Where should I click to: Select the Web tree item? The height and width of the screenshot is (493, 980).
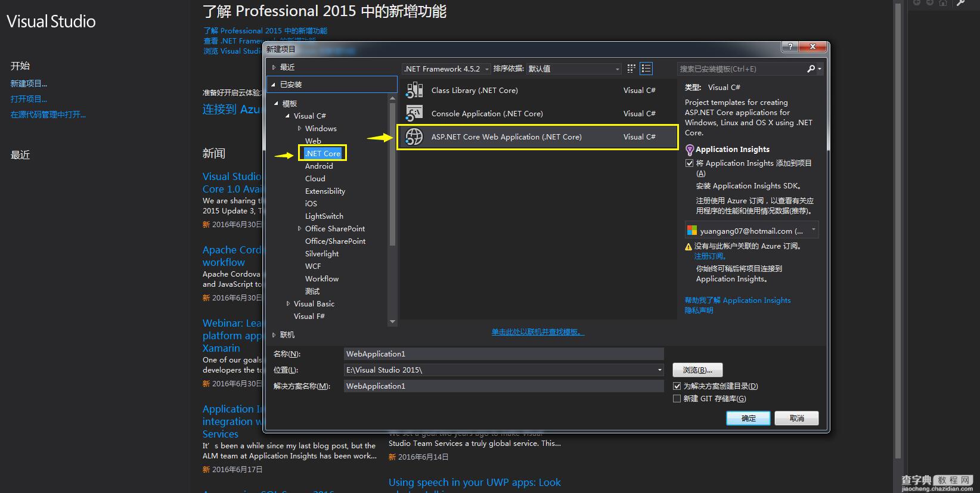click(313, 141)
